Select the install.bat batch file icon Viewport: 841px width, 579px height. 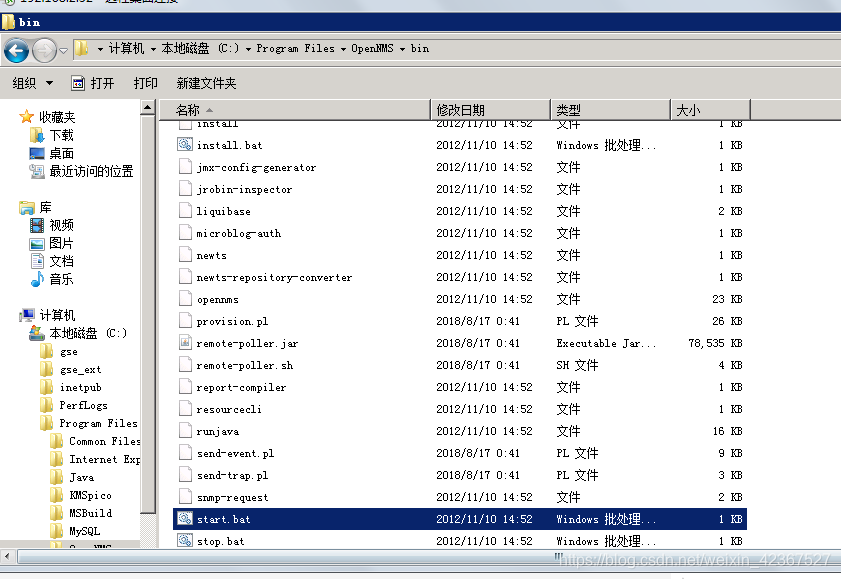pyautogui.click(x=185, y=145)
